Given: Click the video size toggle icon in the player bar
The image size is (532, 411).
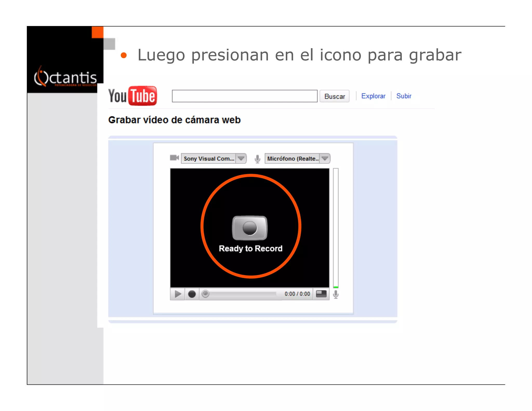Looking at the screenshot, I should (x=321, y=294).
